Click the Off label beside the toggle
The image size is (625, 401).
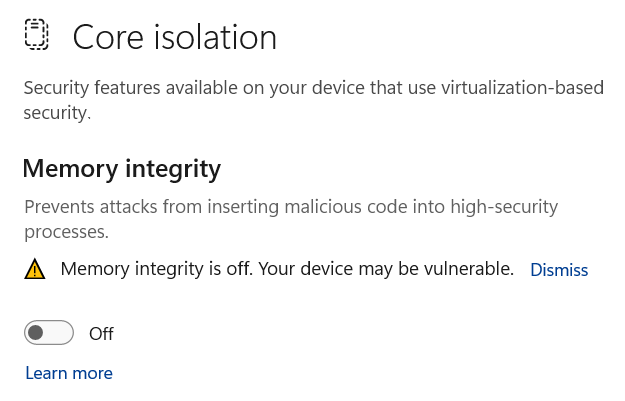[101, 334]
